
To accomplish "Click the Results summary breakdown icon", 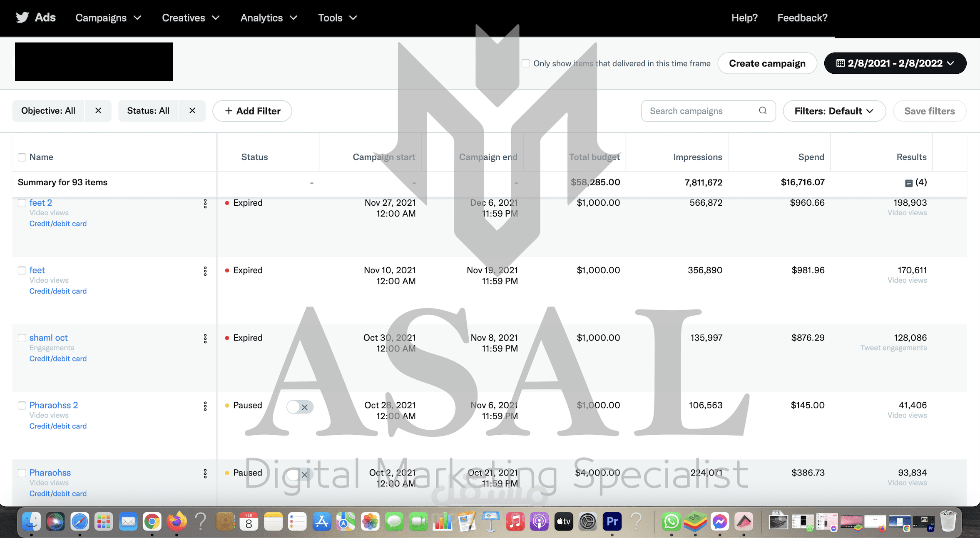I will [909, 183].
